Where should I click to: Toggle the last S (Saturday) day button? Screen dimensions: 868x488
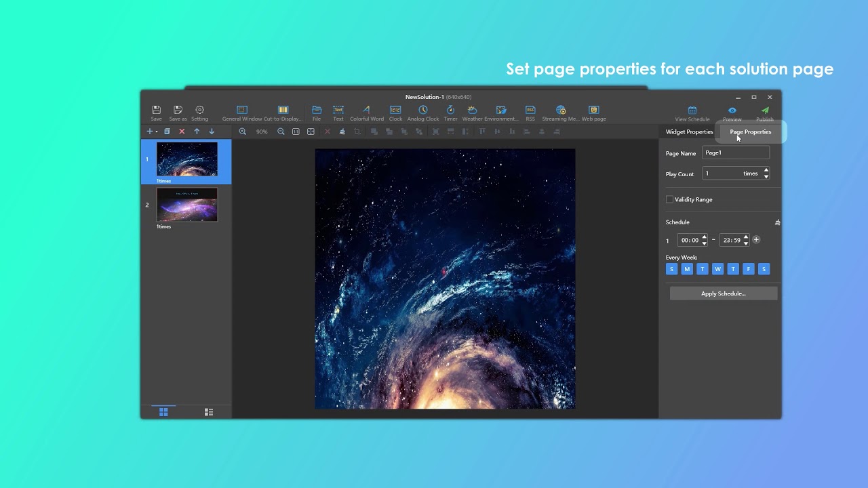(764, 269)
